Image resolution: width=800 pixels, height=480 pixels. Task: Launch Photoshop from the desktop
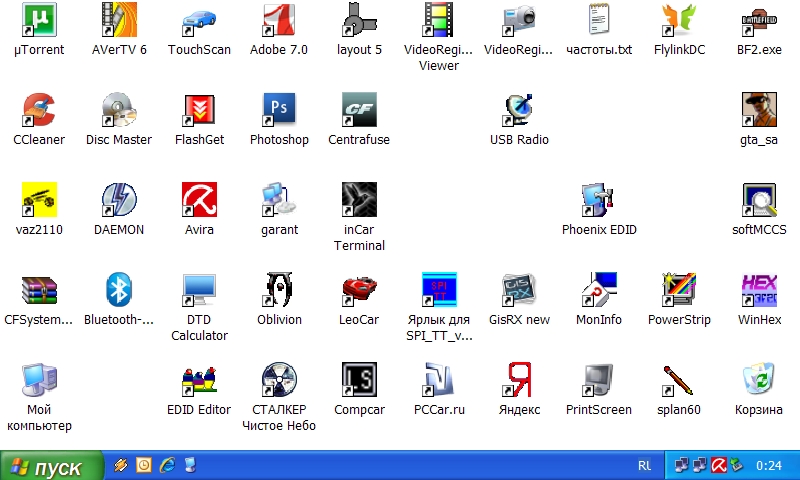(x=279, y=109)
